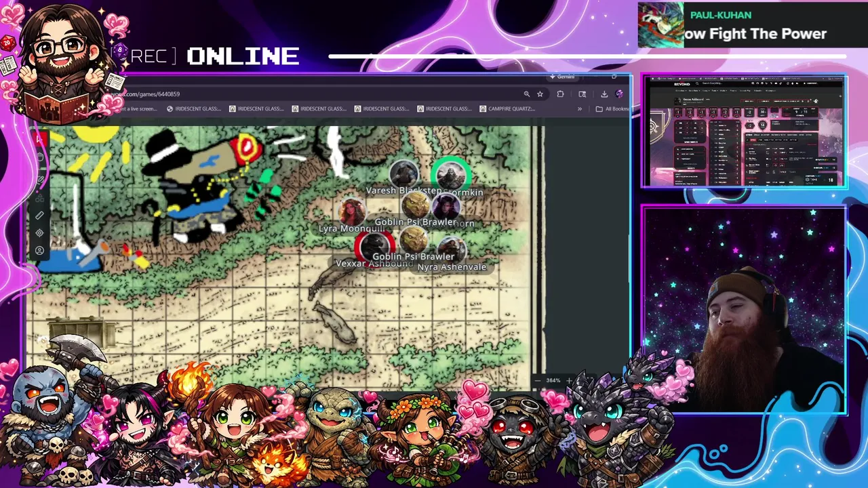
Task: Open browser downloads icon
Action: point(604,94)
